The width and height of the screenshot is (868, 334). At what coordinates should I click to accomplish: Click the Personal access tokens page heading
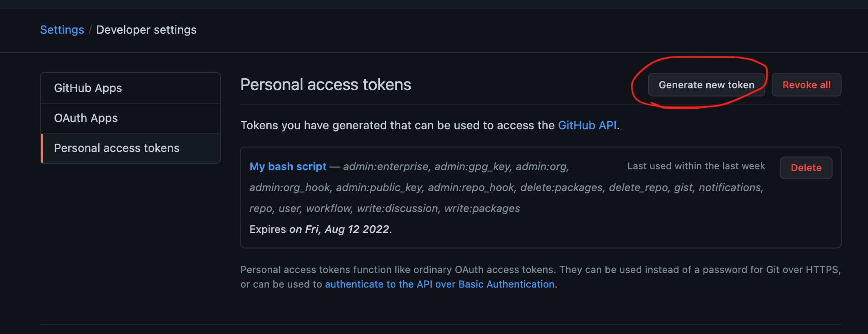(325, 85)
